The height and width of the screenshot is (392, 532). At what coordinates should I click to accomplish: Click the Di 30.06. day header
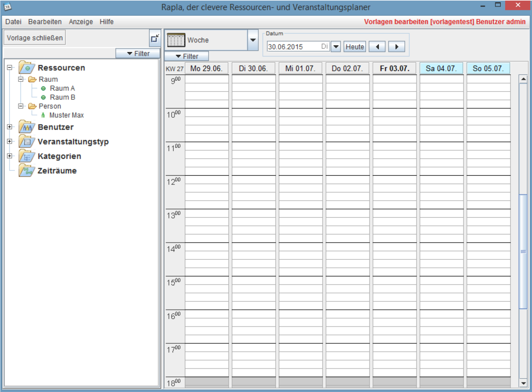[x=253, y=68]
